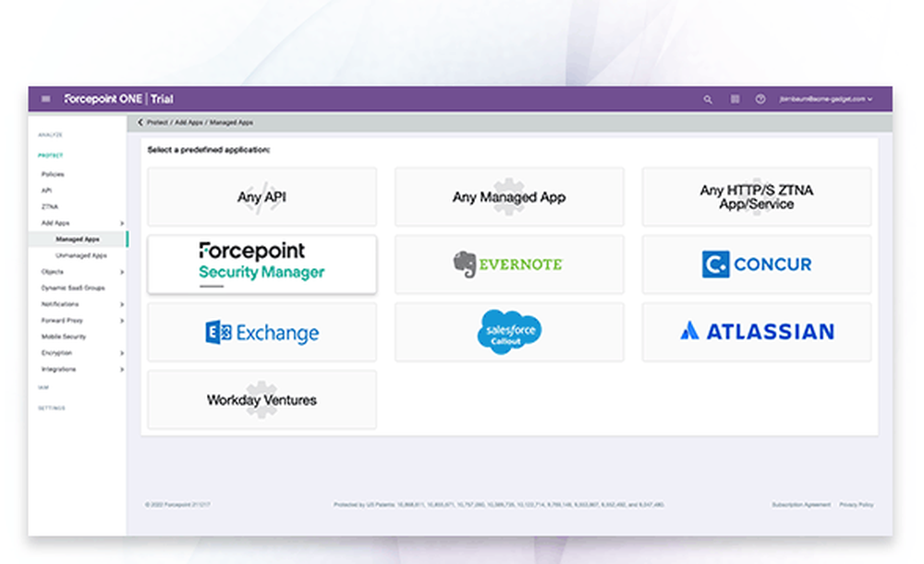Open ZTNA in the sidebar
The image size is (924, 564).
click(x=50, y=206)
